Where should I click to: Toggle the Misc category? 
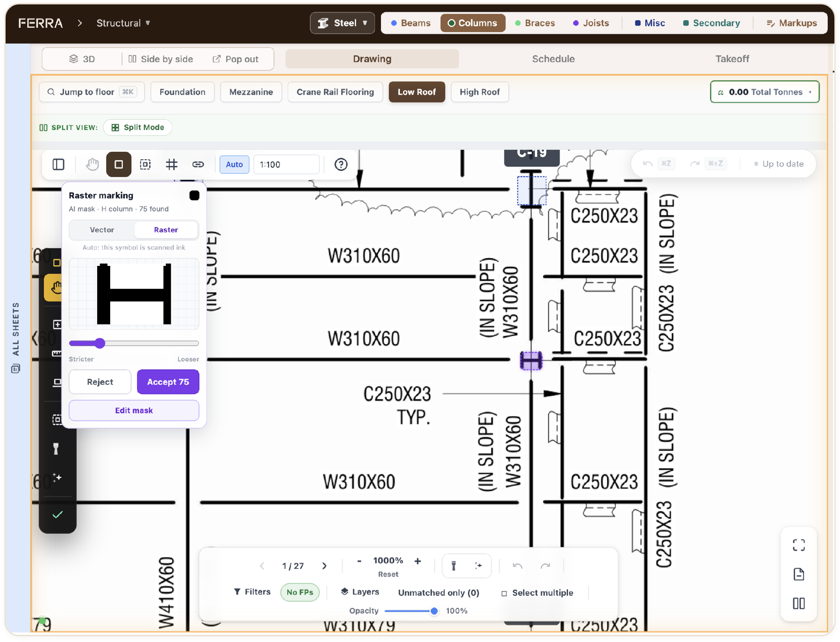click(650, 23)
